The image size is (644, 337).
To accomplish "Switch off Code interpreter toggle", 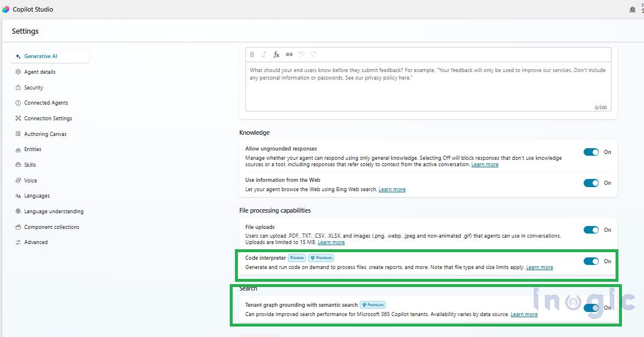I will coord(591,261).
